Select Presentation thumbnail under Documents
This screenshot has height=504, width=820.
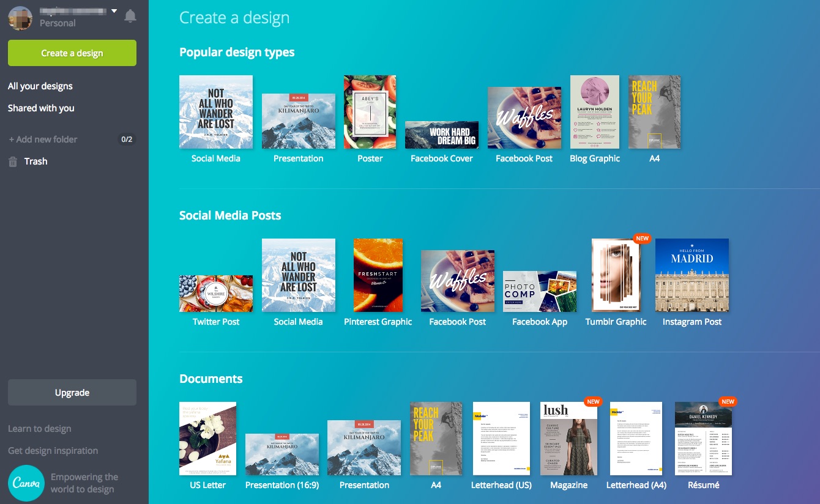click(364, 448)
